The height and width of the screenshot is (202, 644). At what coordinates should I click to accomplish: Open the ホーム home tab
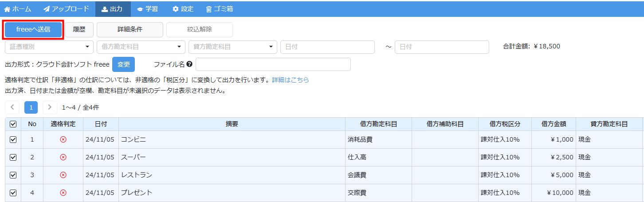click(17, 9)
